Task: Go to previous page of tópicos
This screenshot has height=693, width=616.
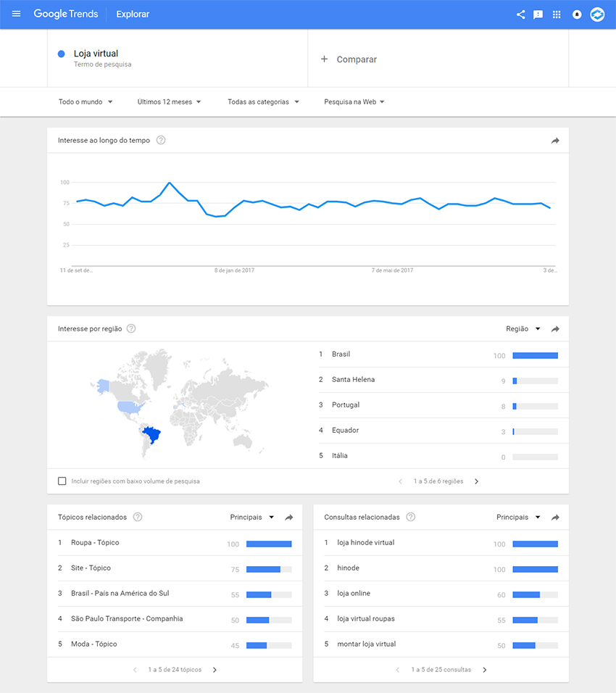Action: pos(135,670)
